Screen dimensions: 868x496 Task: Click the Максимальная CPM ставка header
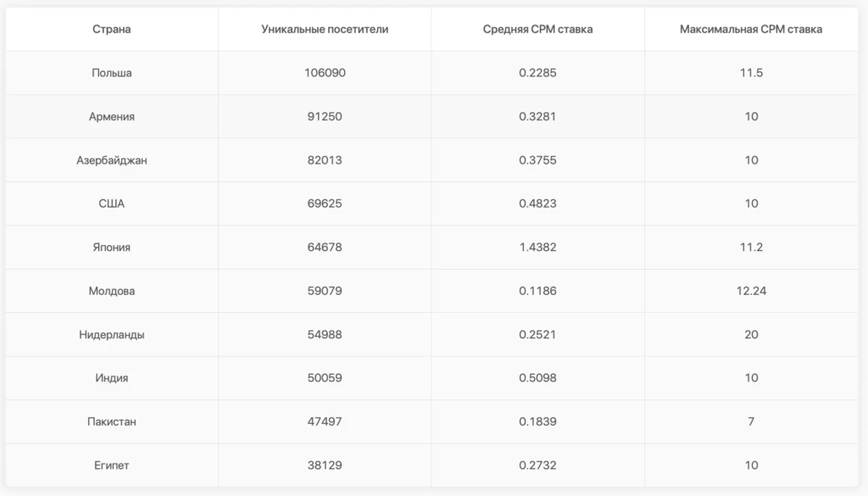751,30
